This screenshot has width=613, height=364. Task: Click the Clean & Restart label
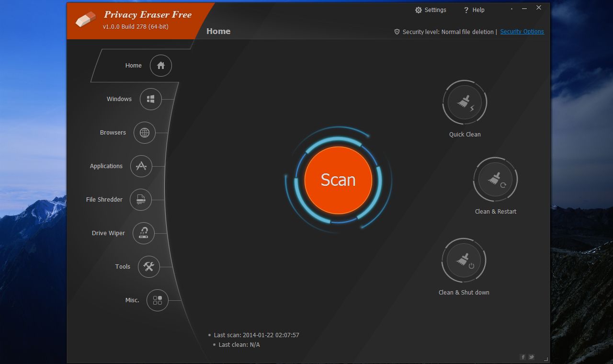point(496,212)
